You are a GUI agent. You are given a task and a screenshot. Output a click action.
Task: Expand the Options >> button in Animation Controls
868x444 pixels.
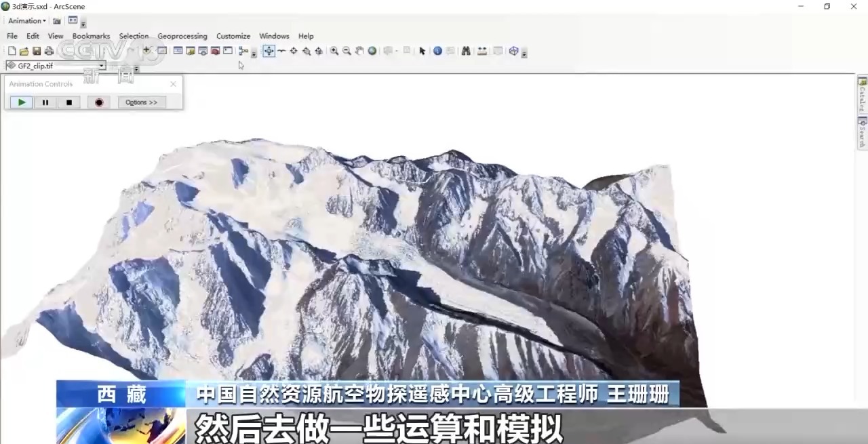pos(142,102)
